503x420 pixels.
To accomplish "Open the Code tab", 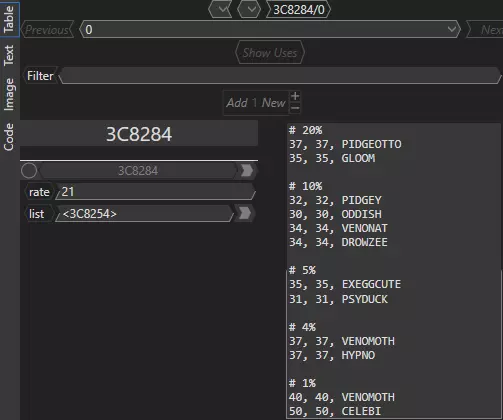I will tap(9, 137).
